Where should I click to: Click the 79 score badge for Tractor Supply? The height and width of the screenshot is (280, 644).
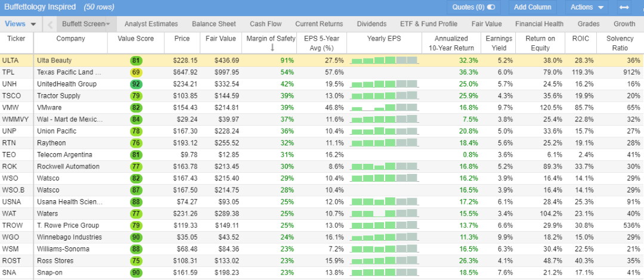coord(136,96)
